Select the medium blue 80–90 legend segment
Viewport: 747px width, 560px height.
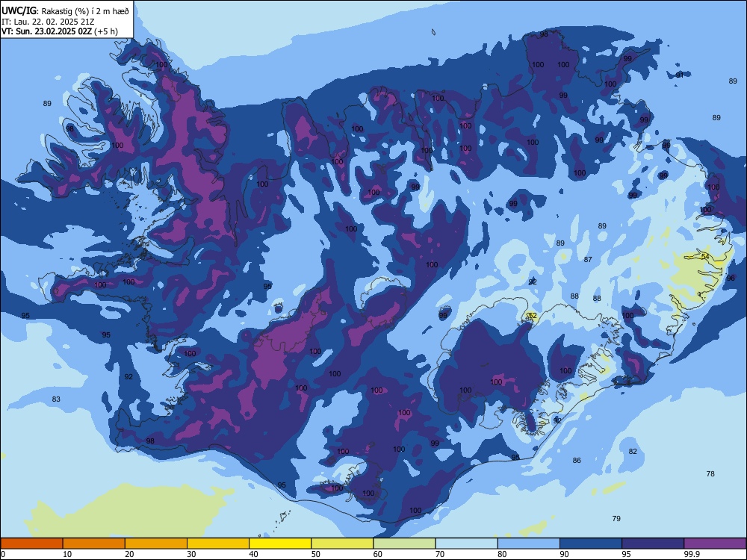[529, 544]
